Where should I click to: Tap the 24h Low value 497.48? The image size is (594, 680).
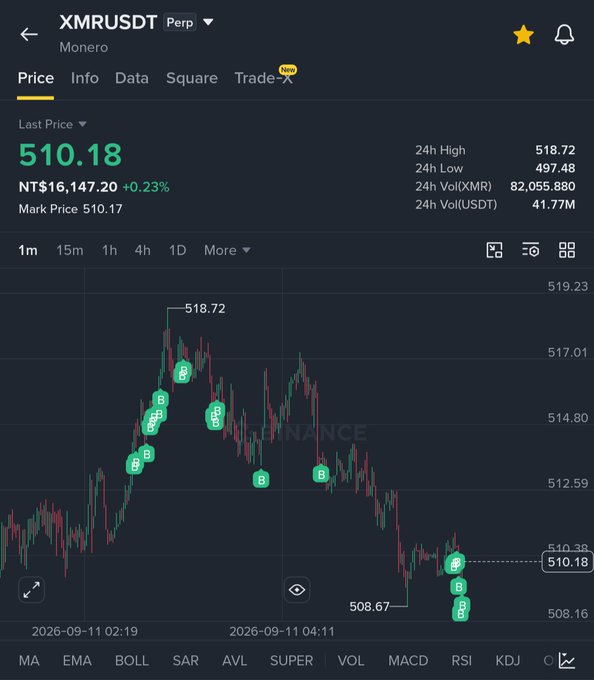coord(555,168)
